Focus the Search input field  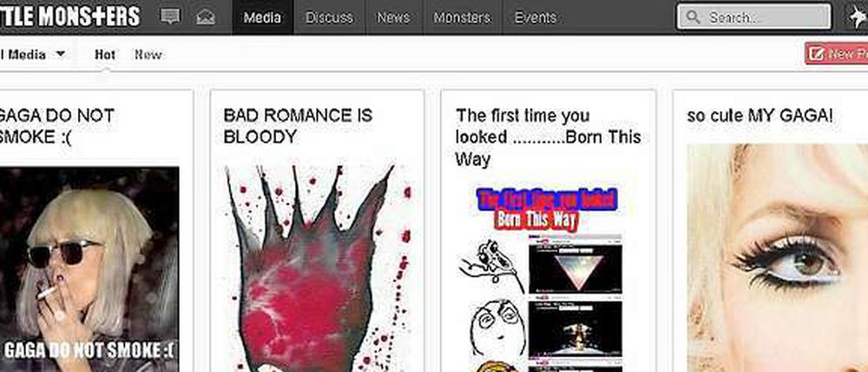754,17
